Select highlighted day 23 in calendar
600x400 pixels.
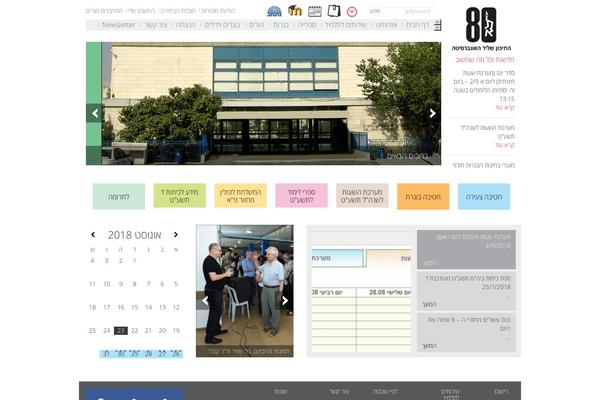121,330
